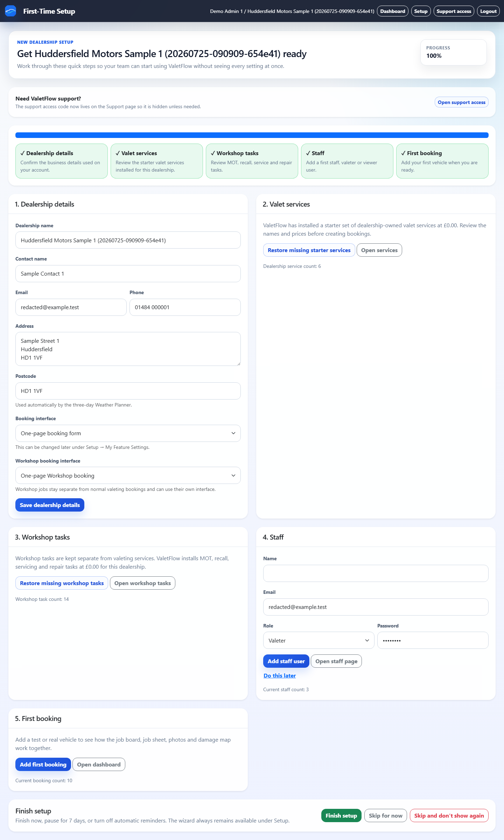Click the 'Current staff count: 3' text
504x840 pixels.
(286, 689)
